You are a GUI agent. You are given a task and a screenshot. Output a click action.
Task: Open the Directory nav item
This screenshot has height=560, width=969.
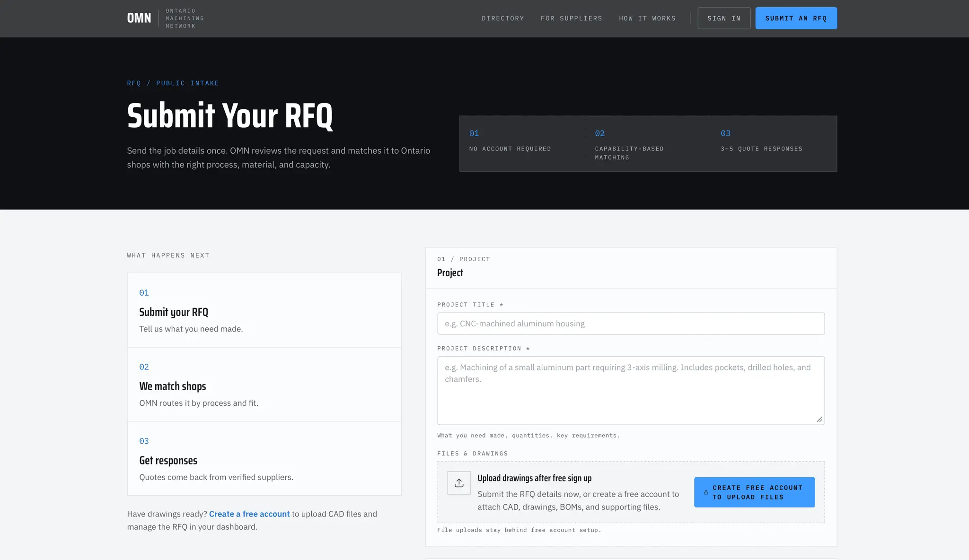[503, 18]
